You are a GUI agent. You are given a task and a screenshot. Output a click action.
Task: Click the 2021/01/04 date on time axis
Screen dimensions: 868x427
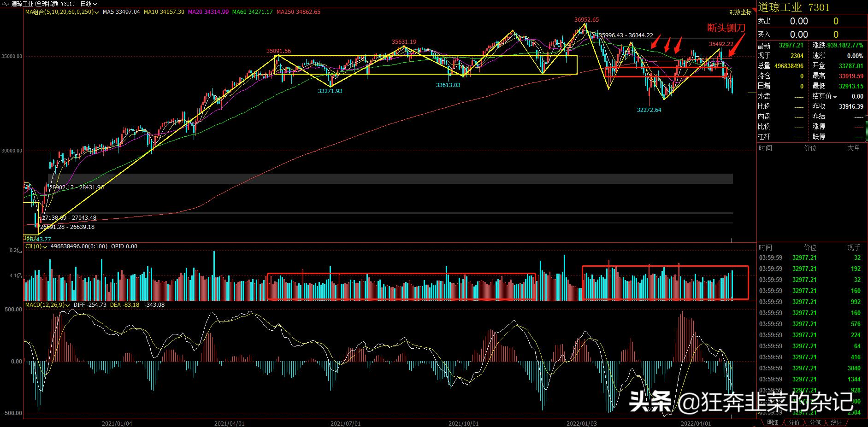pos(117,423)
